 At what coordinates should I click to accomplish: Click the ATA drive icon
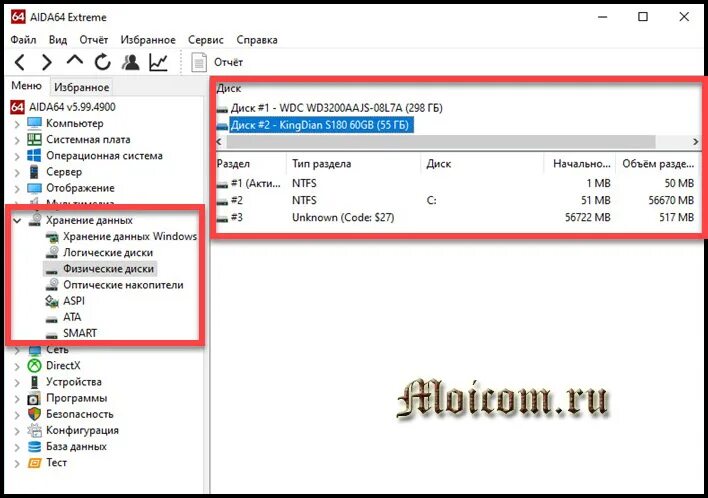[52, 319]
